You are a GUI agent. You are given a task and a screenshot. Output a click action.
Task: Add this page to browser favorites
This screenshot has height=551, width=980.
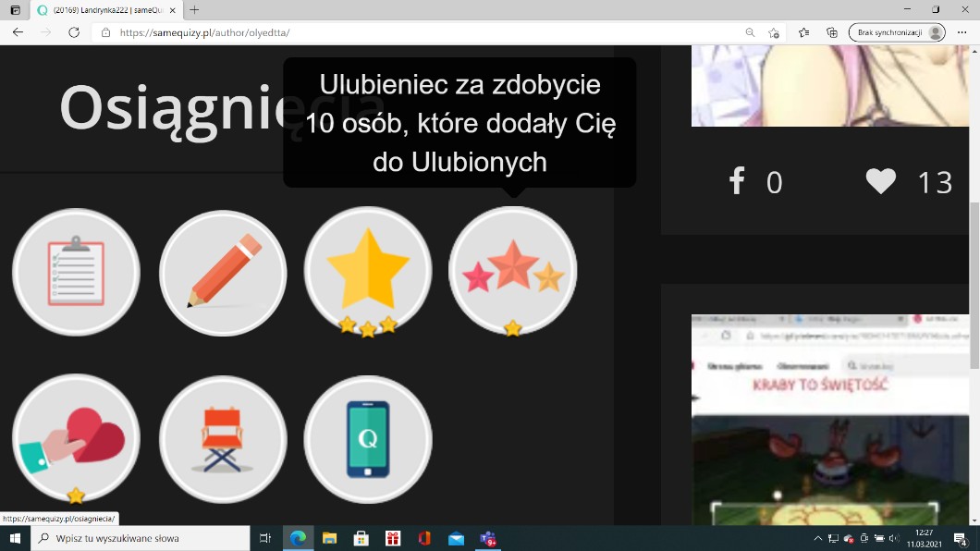point(774,32)
